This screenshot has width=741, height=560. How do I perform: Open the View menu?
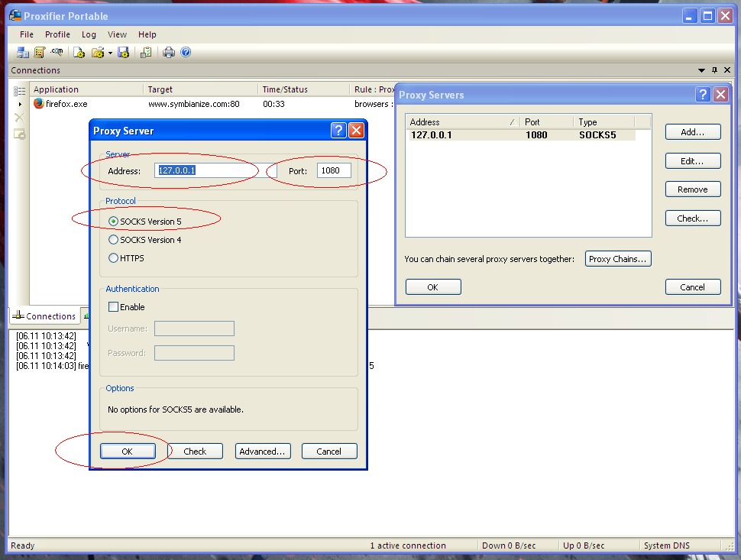coord(117,34)
